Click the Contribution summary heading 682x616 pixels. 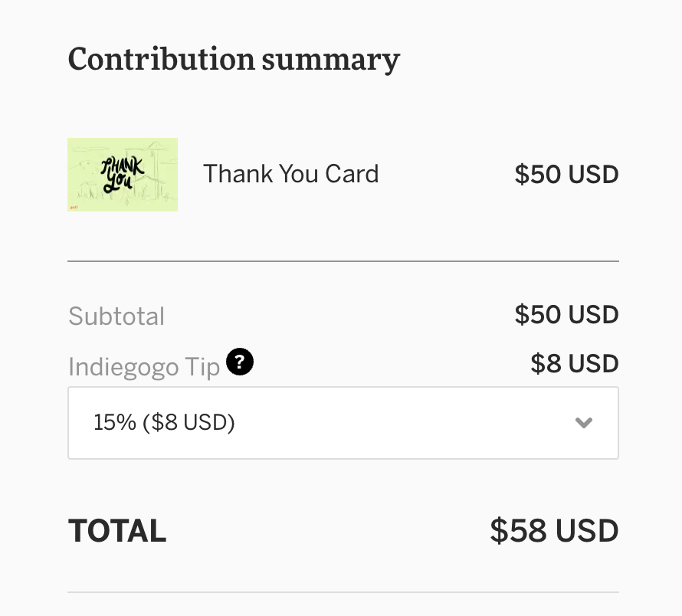[x=234, y=59]
